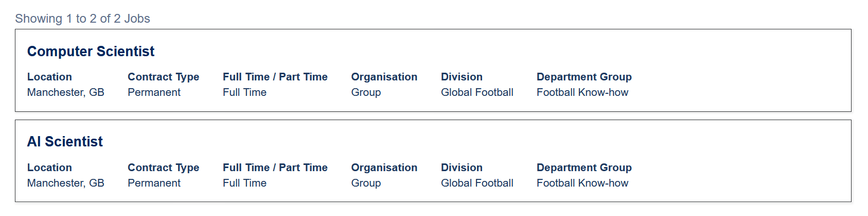This screenshot has width=868, height=216.
Task: Click Permanent value in AI Scientist card
Action: point(154,183)
